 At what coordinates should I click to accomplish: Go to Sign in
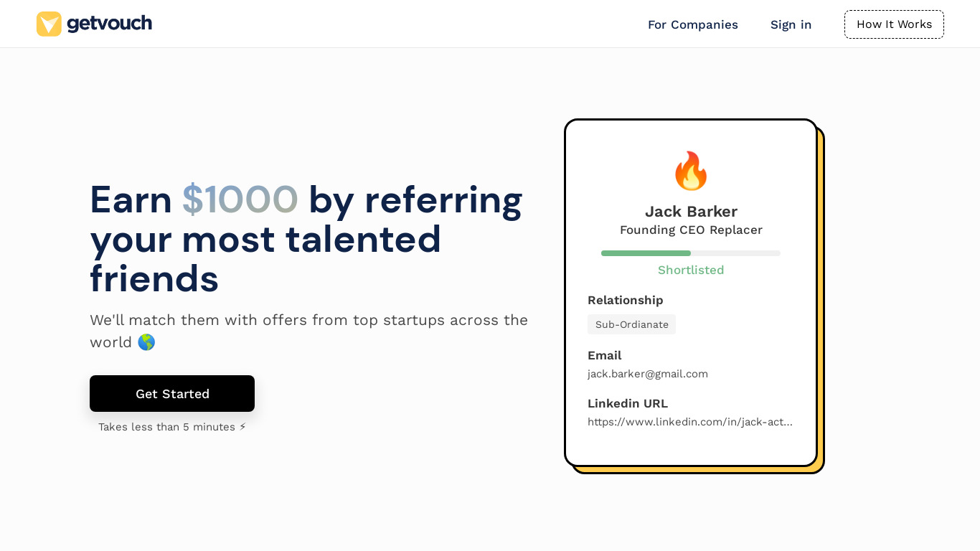(x=791, y=24)
